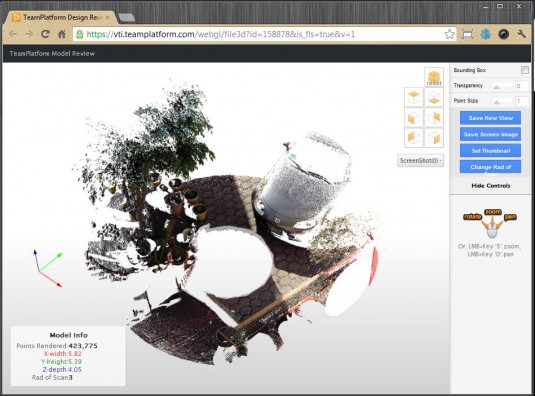Click the Point Size value field

pos(521,101)
